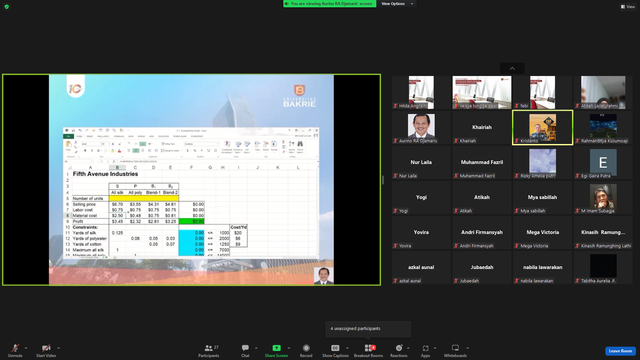Screen dimensions: 640x360
Task: Click 'Fifth Avenue Industries' title in shared spreadsheet
Action: (x=105, y=174)
